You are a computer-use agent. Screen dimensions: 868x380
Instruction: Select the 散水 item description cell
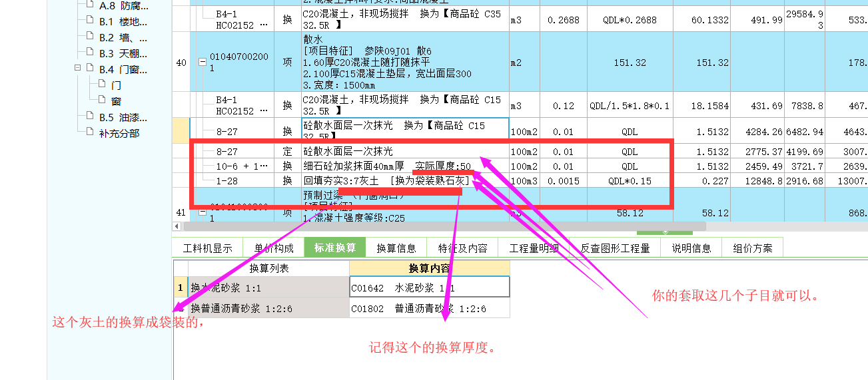[x=405, y=62]
